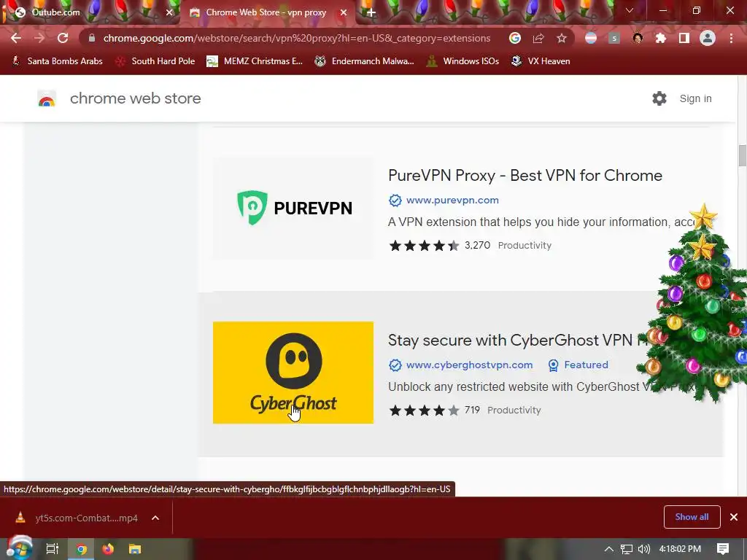
Task: Toggle the Chrome side panel
Action: 684,38
